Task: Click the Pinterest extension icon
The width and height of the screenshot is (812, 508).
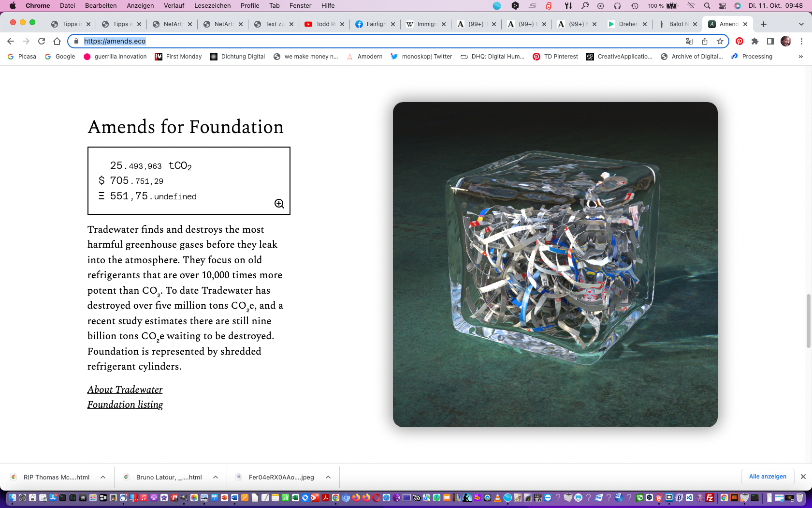Action: (x=739, y=41)
